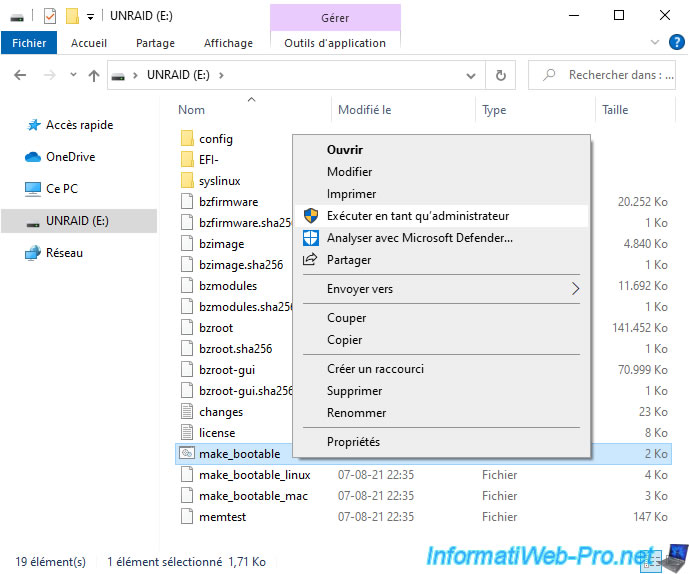Open the Fichier tab
Viewport: 689px width, 574px height.
(29, 43)
